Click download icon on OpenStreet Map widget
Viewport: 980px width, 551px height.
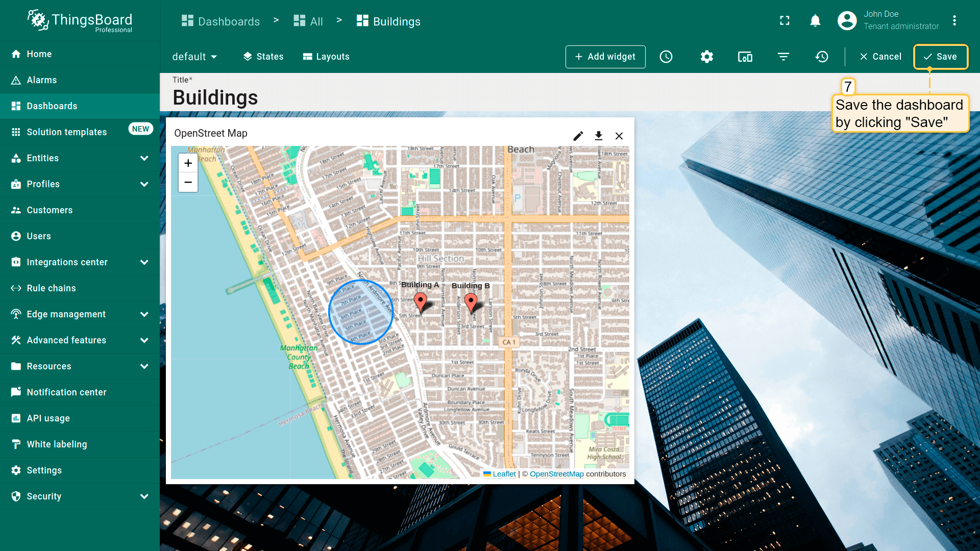coord(599,136)
